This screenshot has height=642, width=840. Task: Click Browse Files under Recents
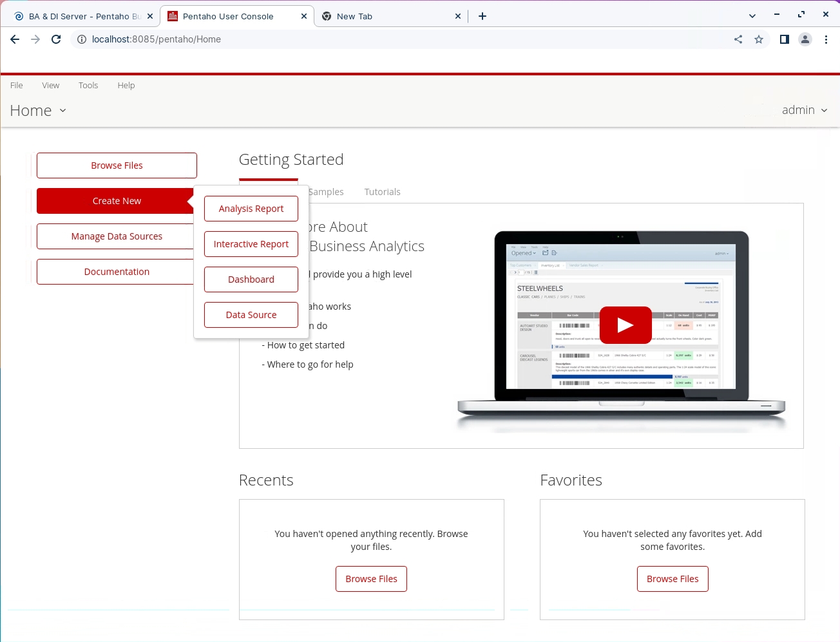click(371, 579)
